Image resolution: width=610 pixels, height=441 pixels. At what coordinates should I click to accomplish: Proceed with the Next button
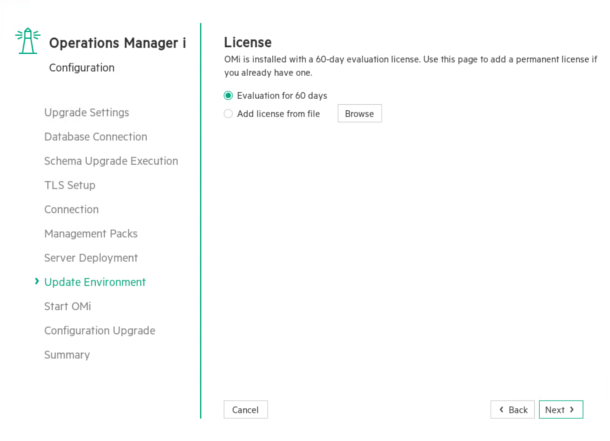pyautogui.click(x=561, y=410)
